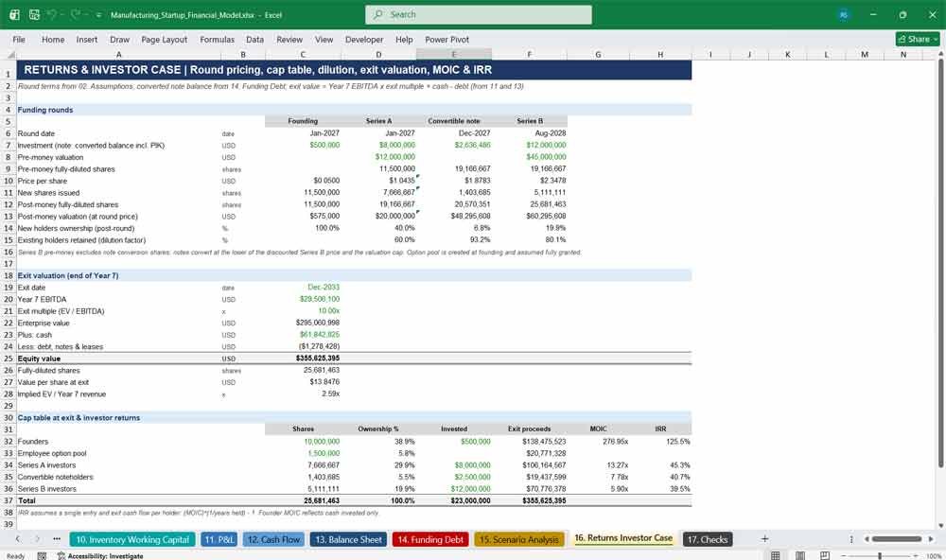Open the Review ribbon tab
Image resolution: width=946 pixels, height=560 pixels.
click(x=289, y=39)
